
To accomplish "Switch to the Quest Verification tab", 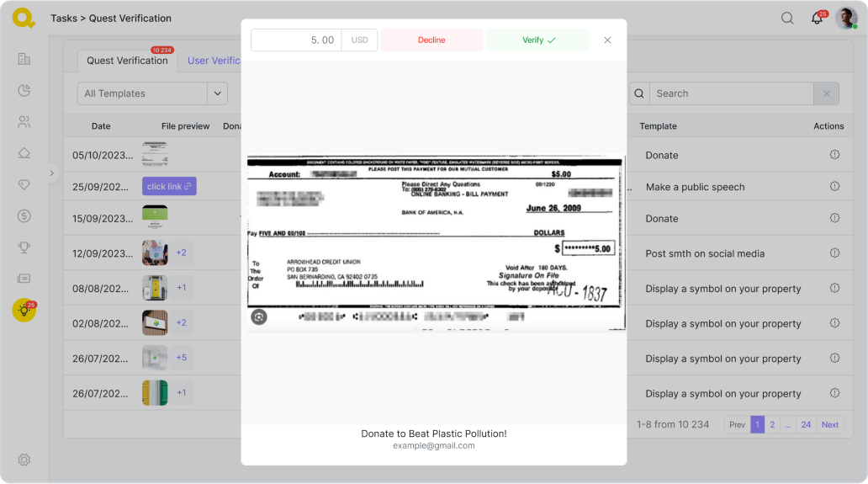I will [127, 61].
